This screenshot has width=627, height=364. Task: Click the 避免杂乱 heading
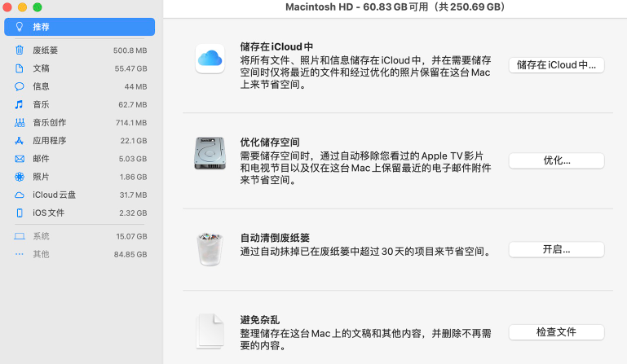point(259,320)
